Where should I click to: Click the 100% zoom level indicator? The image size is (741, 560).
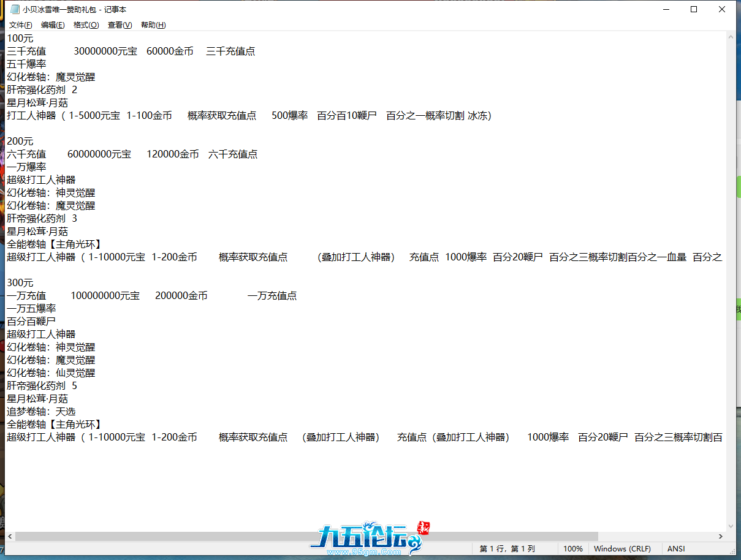[x=572, y=548]
